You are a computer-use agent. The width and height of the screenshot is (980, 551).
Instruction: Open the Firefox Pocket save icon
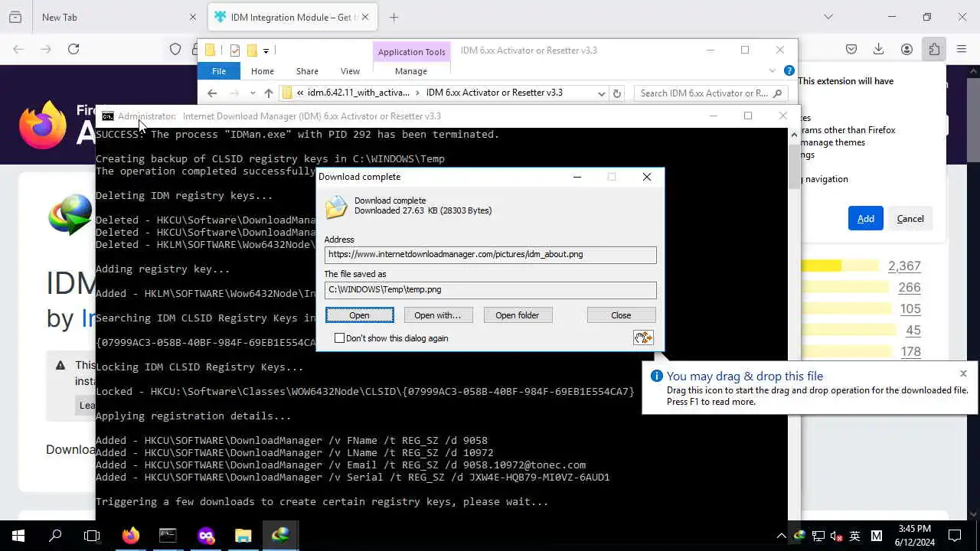point(851,49)
